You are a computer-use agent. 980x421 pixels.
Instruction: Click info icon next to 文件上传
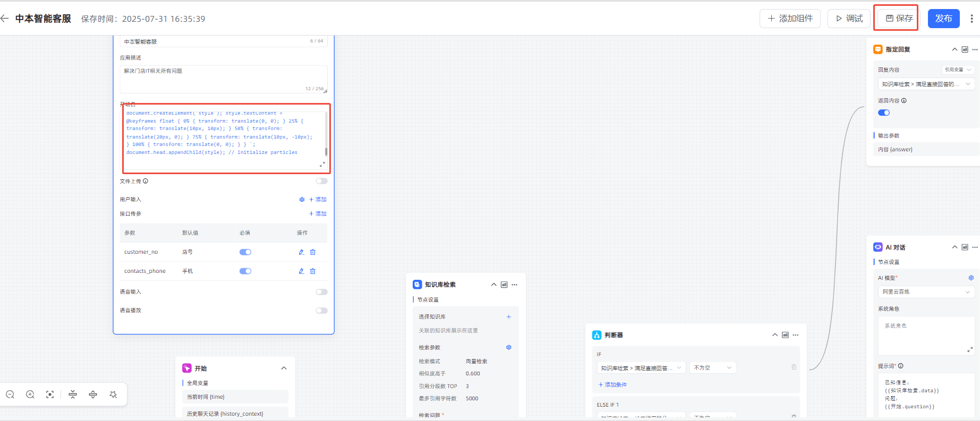point(146,181)
